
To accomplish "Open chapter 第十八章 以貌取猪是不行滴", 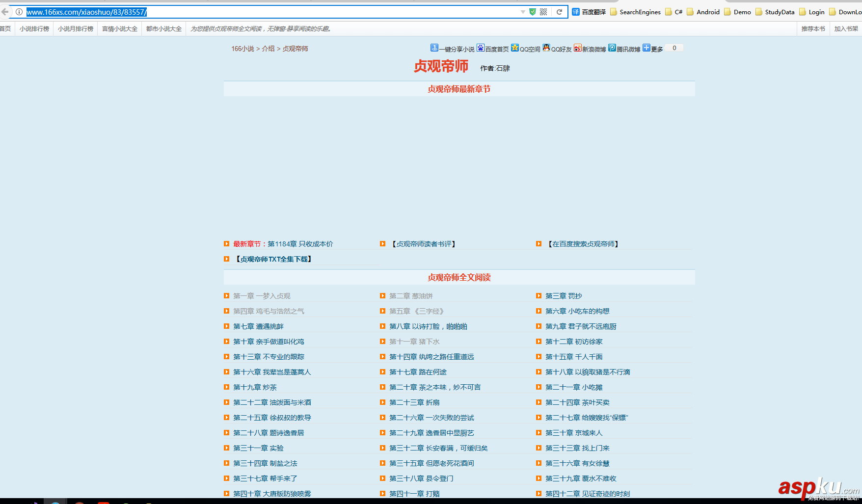I will point(588,372).
